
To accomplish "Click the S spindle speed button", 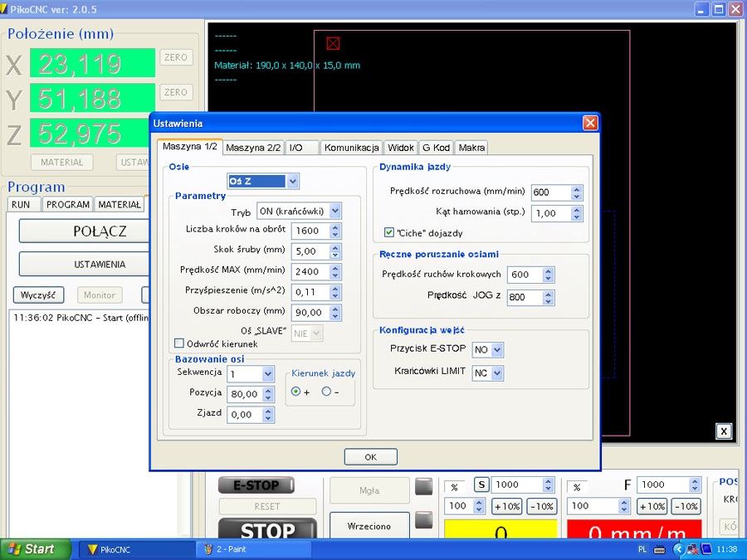I will (481, 485).
